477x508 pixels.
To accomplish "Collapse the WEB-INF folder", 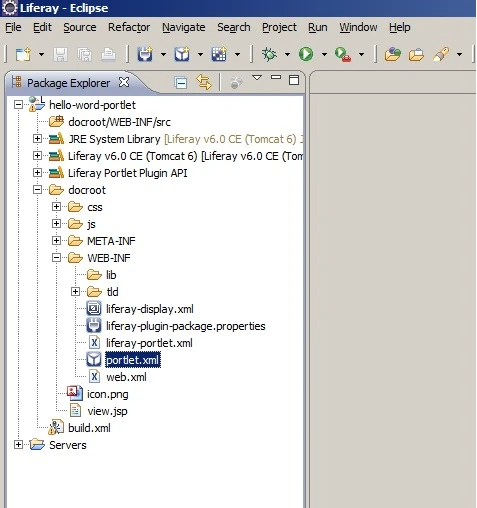I will (56, 258).
